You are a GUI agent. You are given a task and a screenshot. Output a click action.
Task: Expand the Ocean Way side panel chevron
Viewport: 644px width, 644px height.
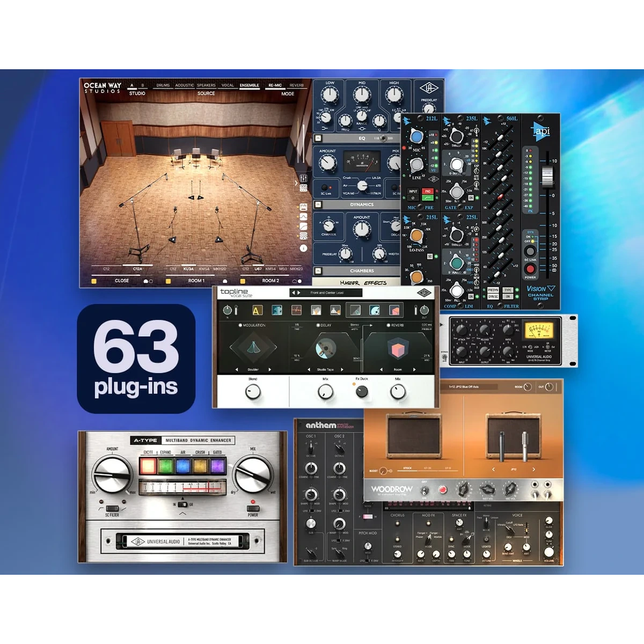[x=296, y=183]
